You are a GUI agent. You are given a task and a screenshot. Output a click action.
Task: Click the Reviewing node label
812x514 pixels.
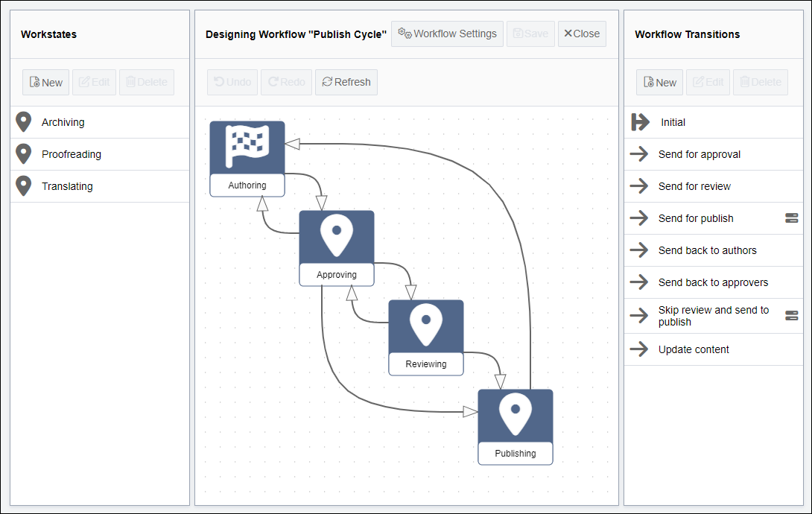click(x=426, y=364)
